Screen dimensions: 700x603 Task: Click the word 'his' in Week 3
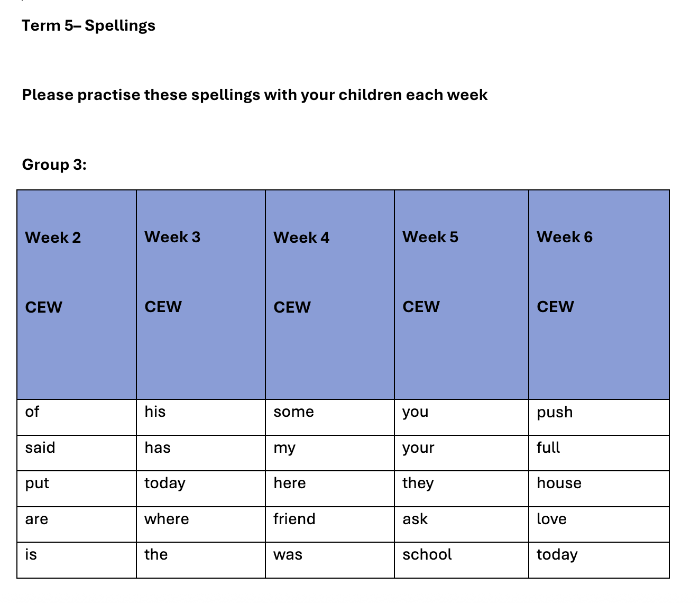click(x=155, y=412)
